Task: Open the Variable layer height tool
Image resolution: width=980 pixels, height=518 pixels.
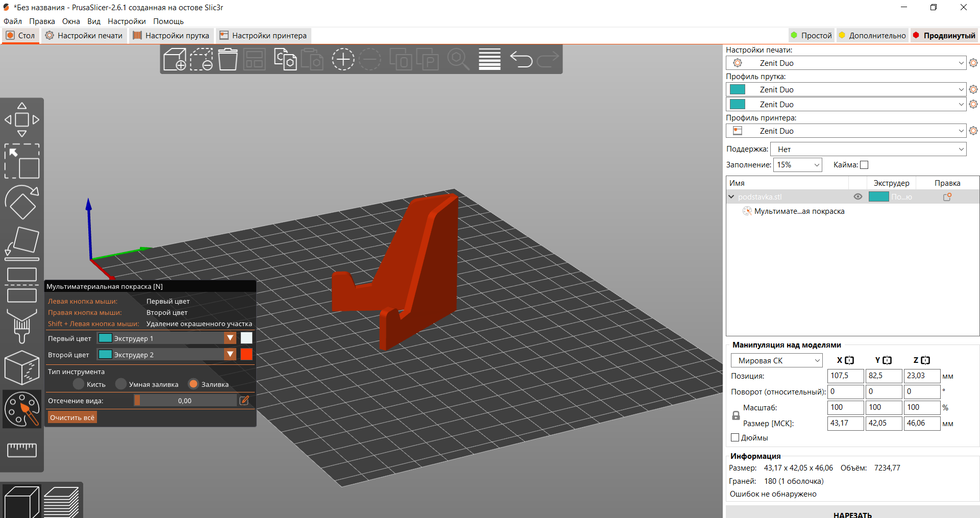Action: click(x=489, y=59)
